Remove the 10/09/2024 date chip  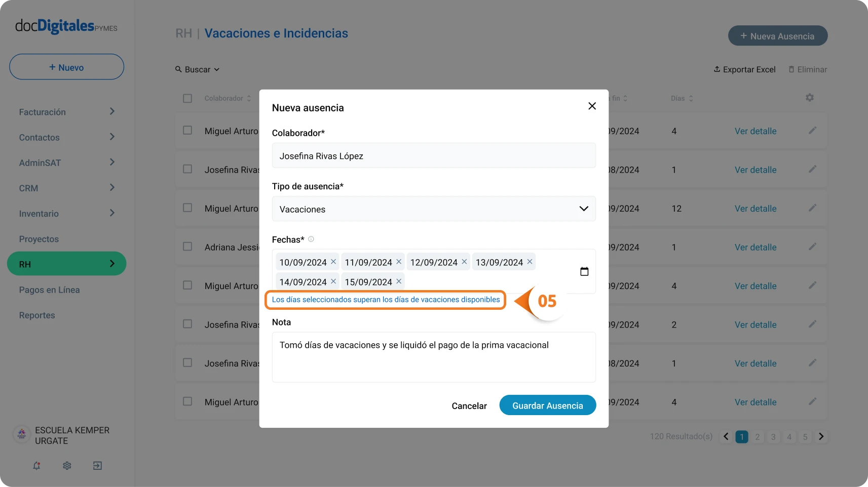point(333,262)
